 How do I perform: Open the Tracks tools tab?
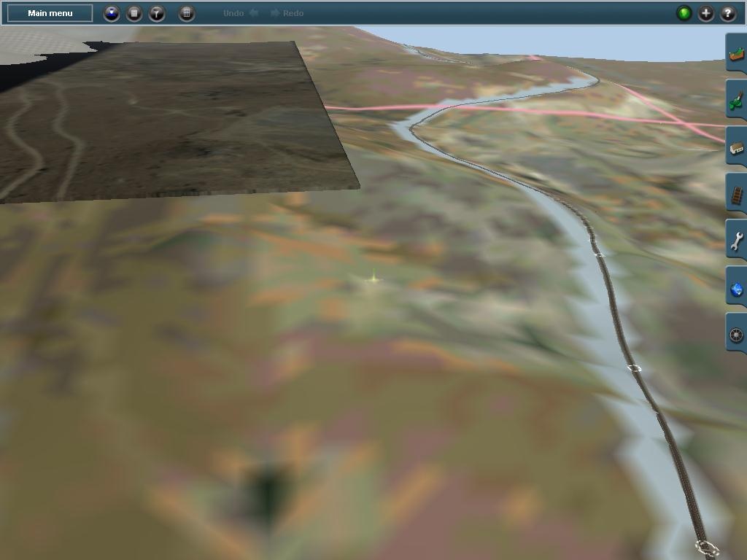(737, 195)
